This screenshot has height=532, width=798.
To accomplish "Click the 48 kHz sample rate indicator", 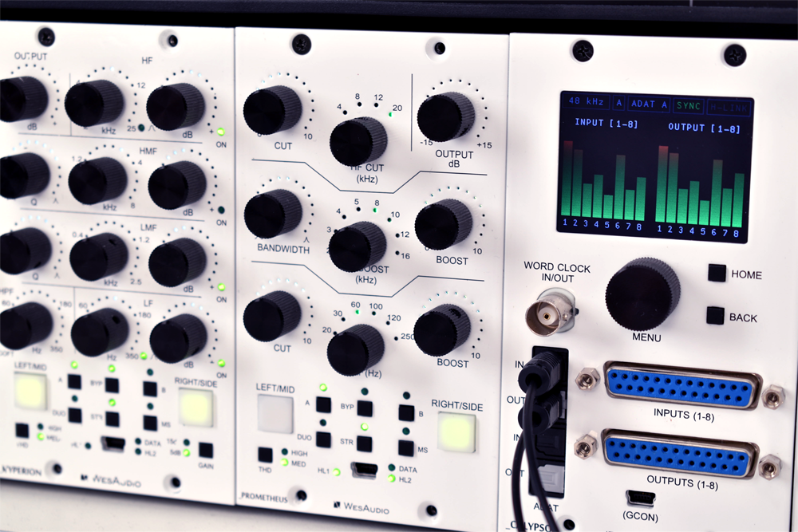I will (x=588, y=102).
